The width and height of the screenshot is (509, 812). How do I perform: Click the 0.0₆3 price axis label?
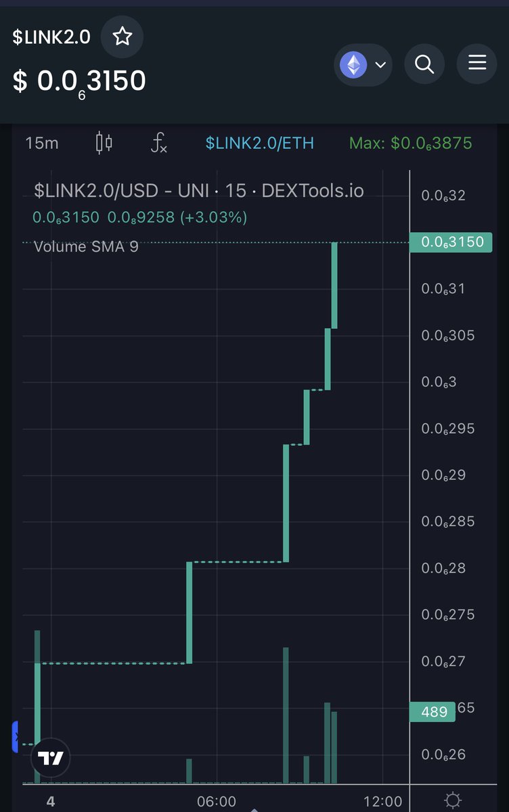[439, 382]
